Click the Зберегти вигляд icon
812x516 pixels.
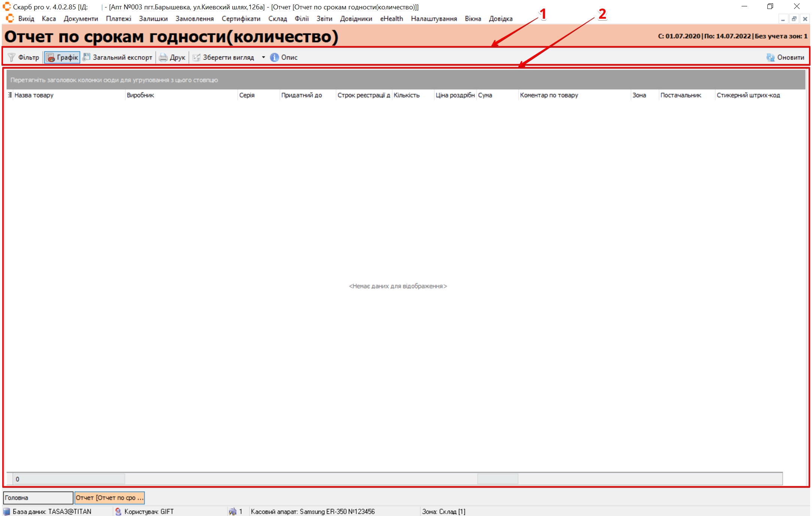coord(196,57)
